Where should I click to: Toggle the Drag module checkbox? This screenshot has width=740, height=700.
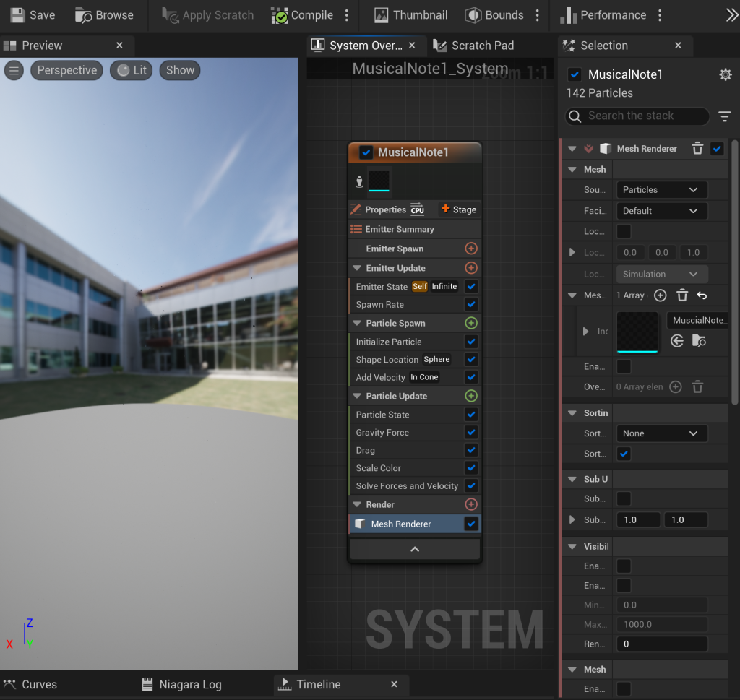click(x=471, y=451)
